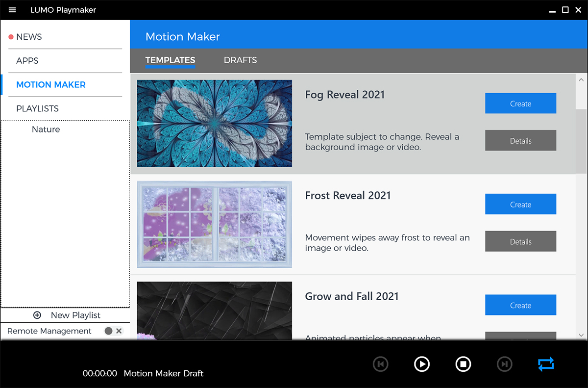The height and width of the screenshot is (388, 588).
Task: Open the NEWS section
Action: (x=29, y=37)
